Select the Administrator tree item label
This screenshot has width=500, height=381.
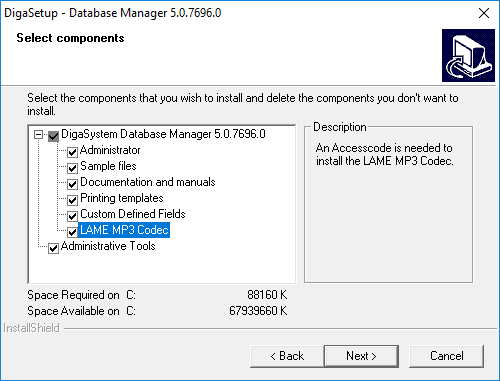(x=110, y=150)
